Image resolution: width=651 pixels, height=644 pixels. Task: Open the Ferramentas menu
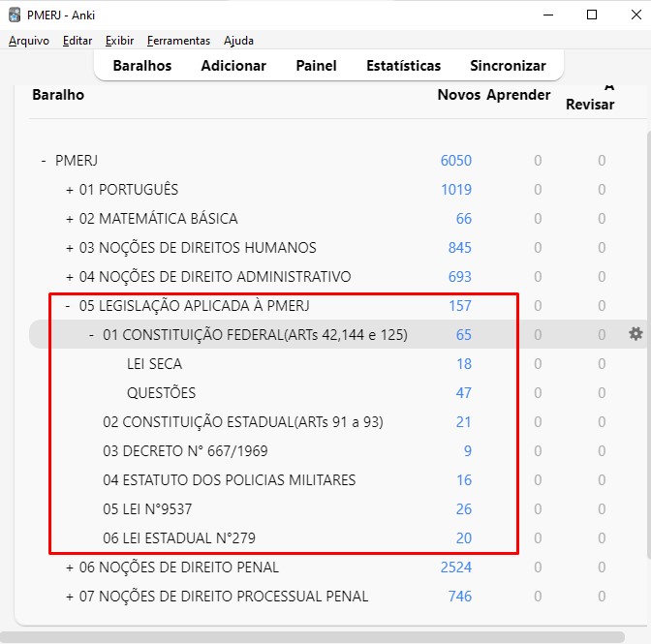178,41
